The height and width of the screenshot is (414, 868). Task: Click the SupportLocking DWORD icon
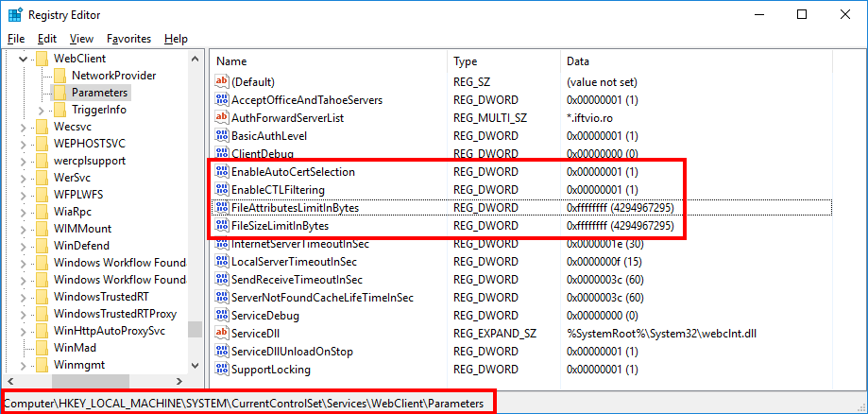coord(222,370)
